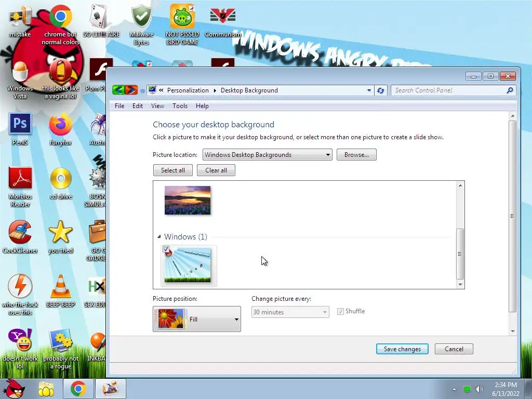532x399 pixels.
Task: Click the window's outer scrollbar down arrow
Action: click(x=513, y=331)
